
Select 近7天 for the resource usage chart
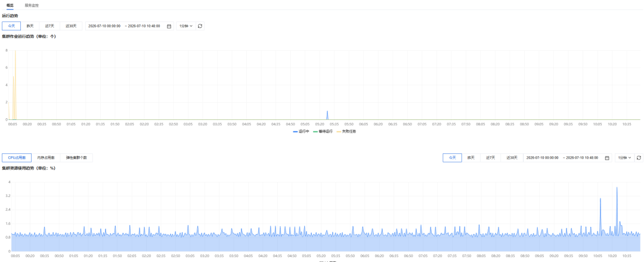490,158
